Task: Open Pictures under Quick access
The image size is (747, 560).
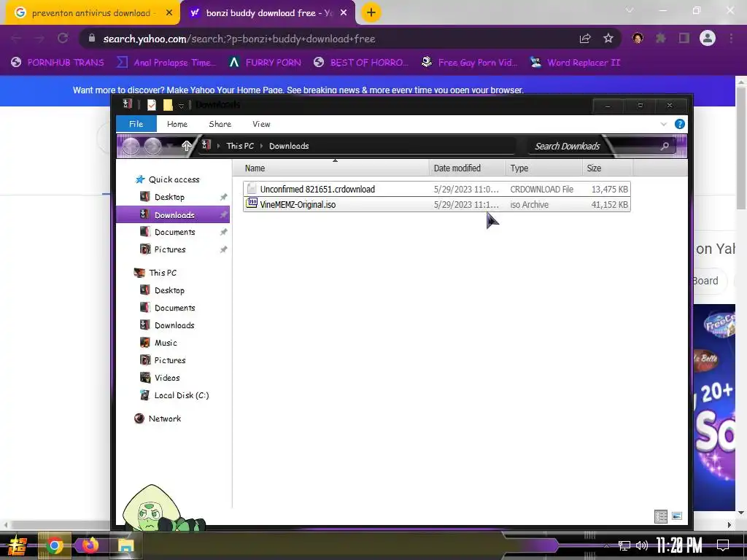Action: [169, 249]
